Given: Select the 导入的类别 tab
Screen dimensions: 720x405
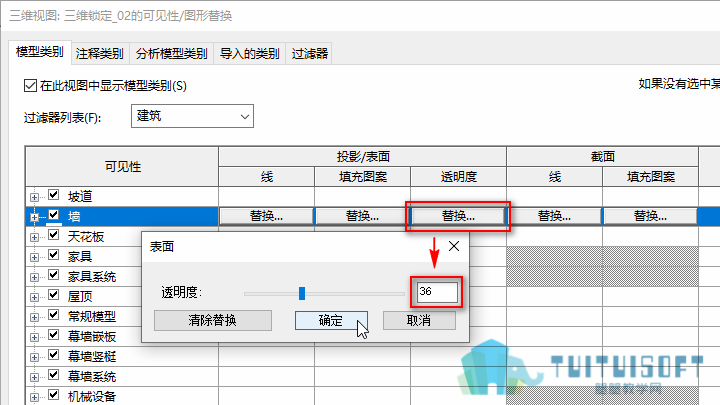Looking at the screenshot, I should [249, 54].
